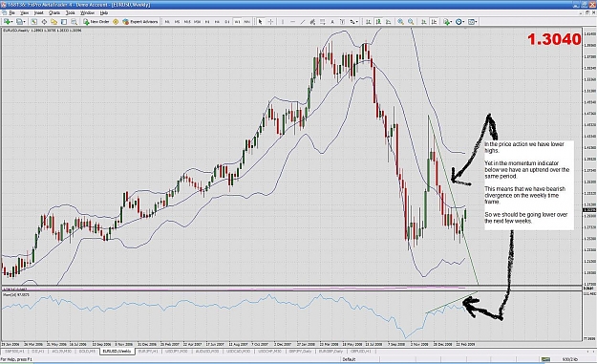The height and width of the screenshot is (364, 597).
Task: Expand the Indicators dropdown arrow
Action: click(452, 22)
